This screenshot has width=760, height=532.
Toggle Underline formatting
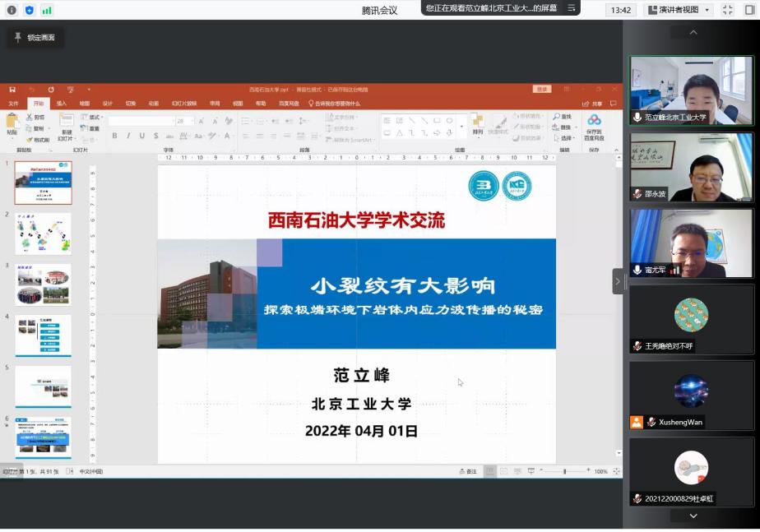point(142,136)
